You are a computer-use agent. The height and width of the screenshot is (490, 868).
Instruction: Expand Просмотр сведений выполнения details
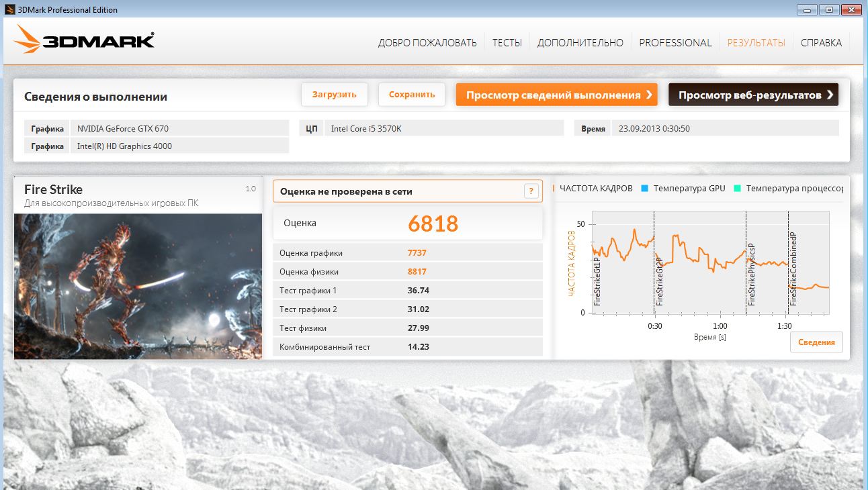click(556, 95)
